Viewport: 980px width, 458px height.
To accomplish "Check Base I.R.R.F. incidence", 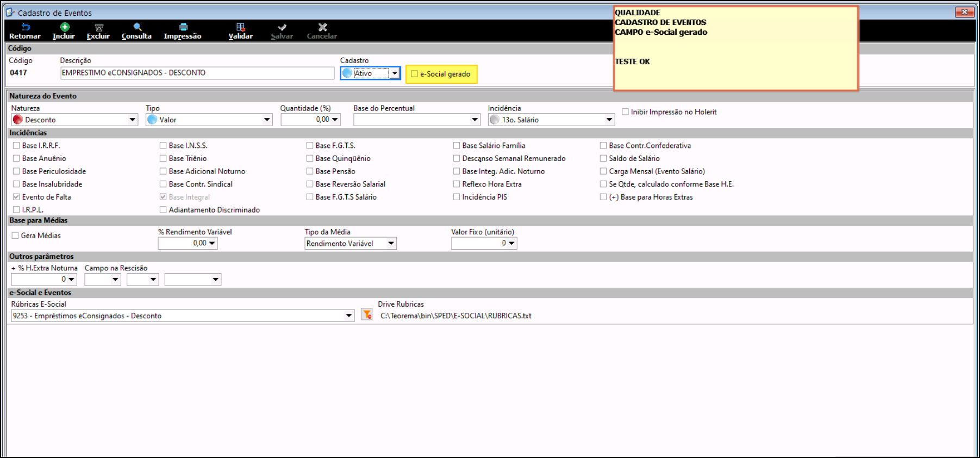I will (x=16, y=145).
